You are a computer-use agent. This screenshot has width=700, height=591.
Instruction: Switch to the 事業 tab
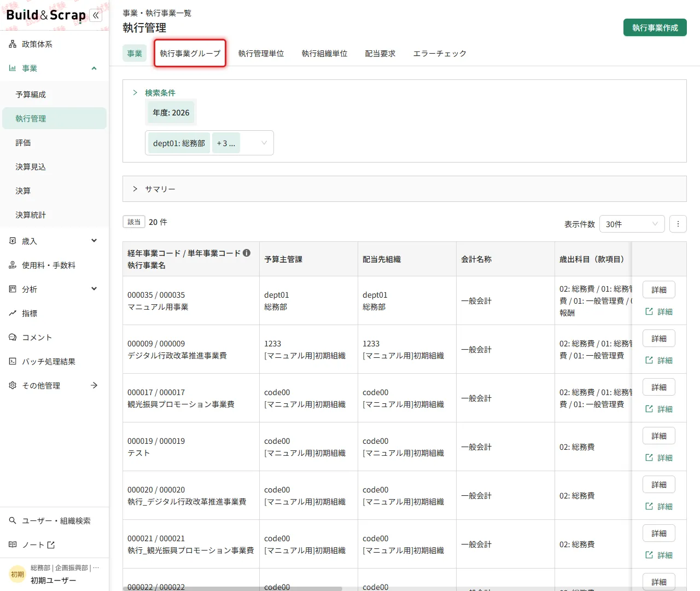point(135,53)
